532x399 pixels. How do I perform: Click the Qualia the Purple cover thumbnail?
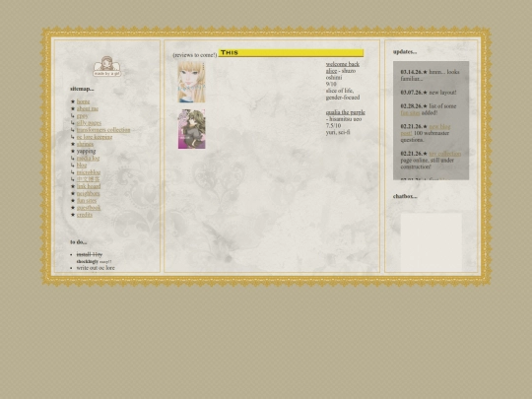pyautogui.click(x=192, y=129)
